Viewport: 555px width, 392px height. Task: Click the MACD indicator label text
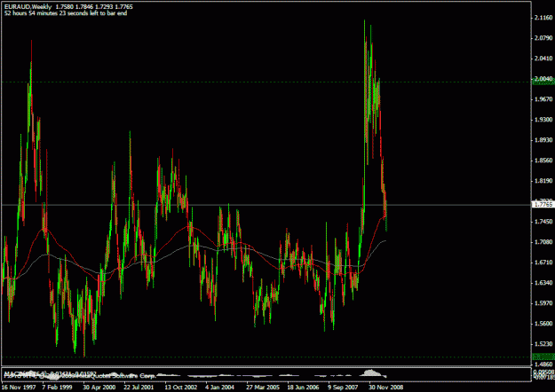(x=50, y=373)
